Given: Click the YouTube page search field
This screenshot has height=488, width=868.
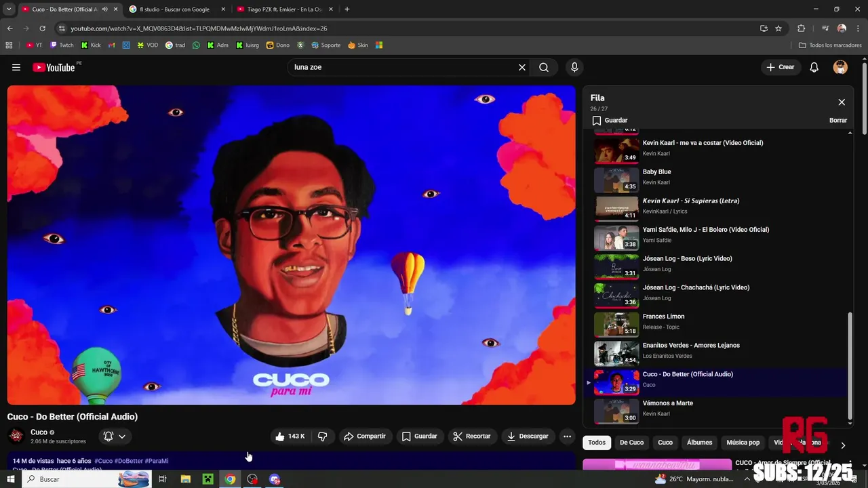Looking at the screenshot, I should coord(403,67).
